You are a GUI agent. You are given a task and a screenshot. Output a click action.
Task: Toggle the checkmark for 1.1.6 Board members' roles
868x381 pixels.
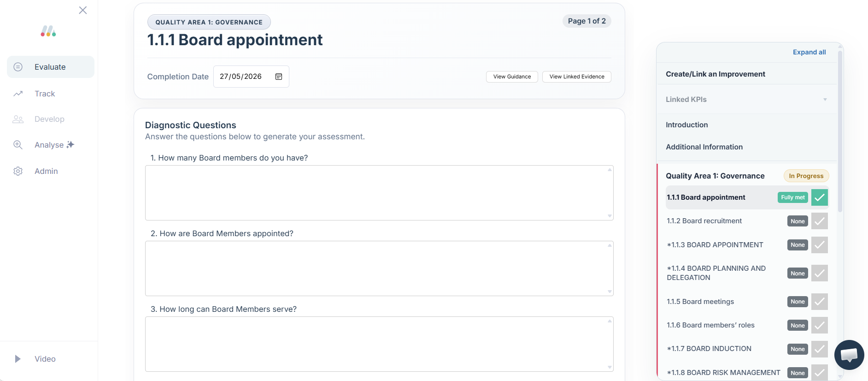tap(820, 325)
